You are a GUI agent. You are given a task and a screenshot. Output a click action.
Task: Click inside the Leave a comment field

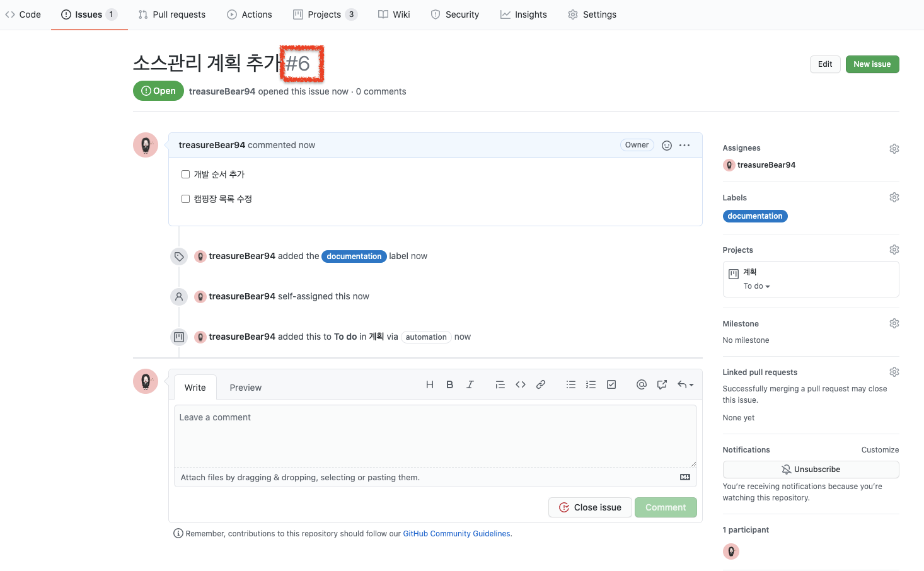coord(436,436)
